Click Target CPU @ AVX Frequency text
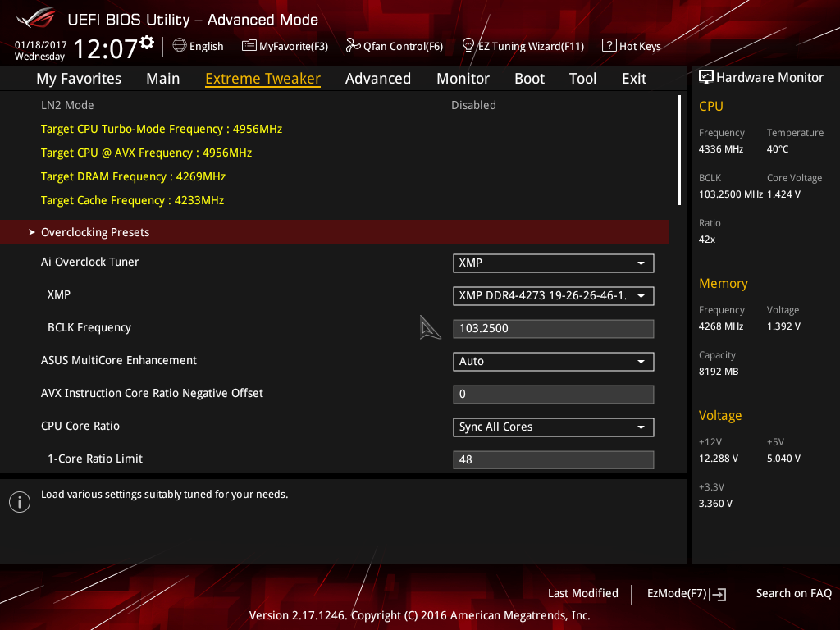840x630 pixels. pyautogui.click(x=146, y=153)
